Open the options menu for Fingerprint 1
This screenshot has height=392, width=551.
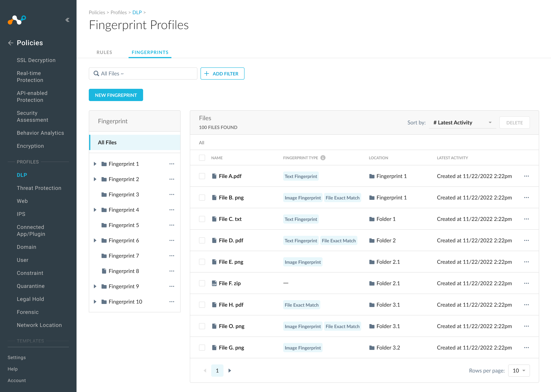[172, 164]
